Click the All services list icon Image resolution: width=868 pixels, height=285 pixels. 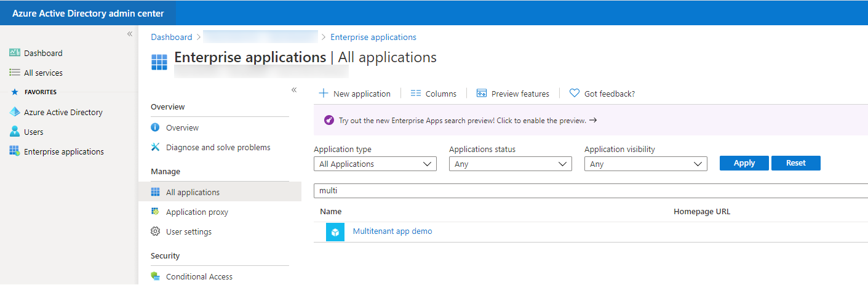click(15, 73)
